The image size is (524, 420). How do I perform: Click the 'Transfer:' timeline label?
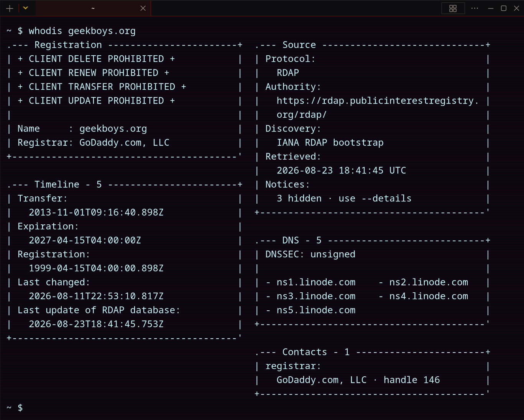click(43, 199)
